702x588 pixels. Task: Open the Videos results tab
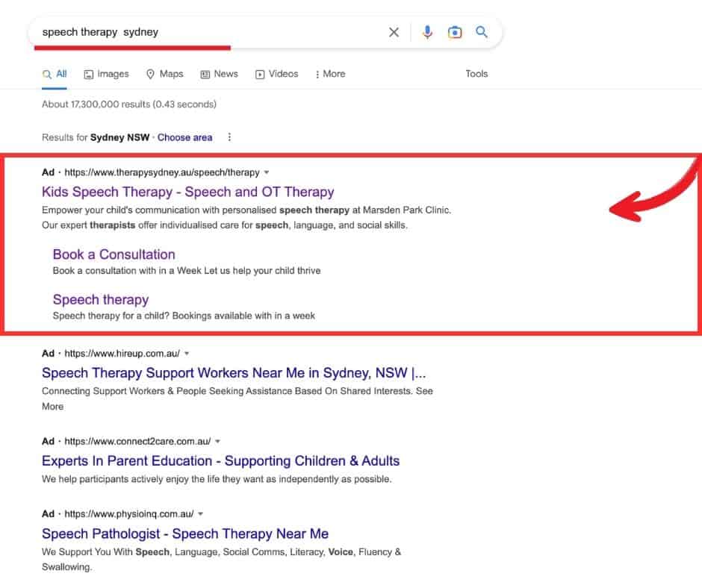click(x=276, y=74)
